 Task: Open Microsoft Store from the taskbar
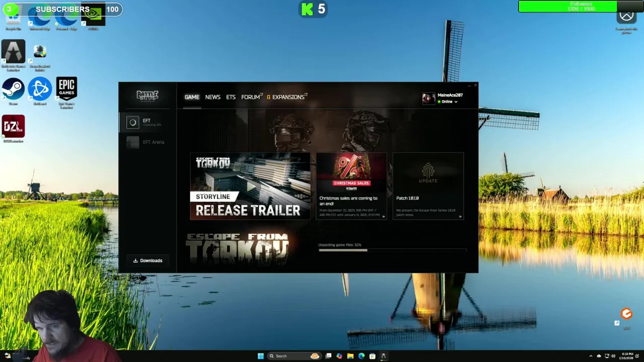(372, 356)
